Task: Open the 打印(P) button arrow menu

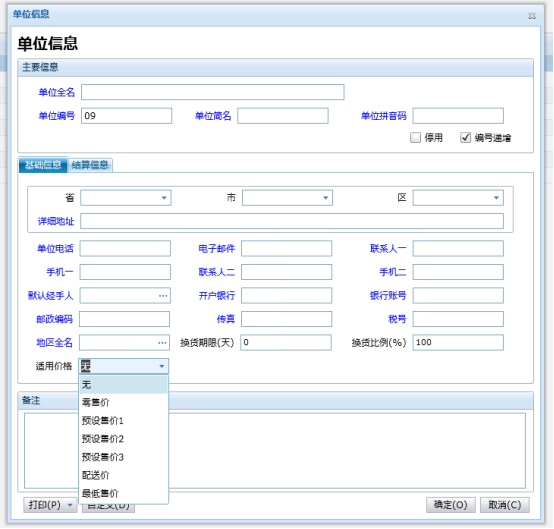Action: [70, 505]
